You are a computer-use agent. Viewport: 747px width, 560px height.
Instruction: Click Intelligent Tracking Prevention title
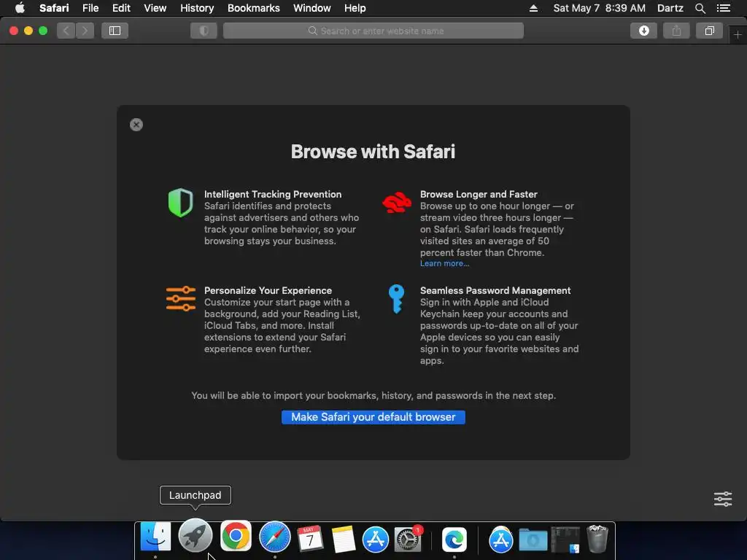tap(273, 194)
